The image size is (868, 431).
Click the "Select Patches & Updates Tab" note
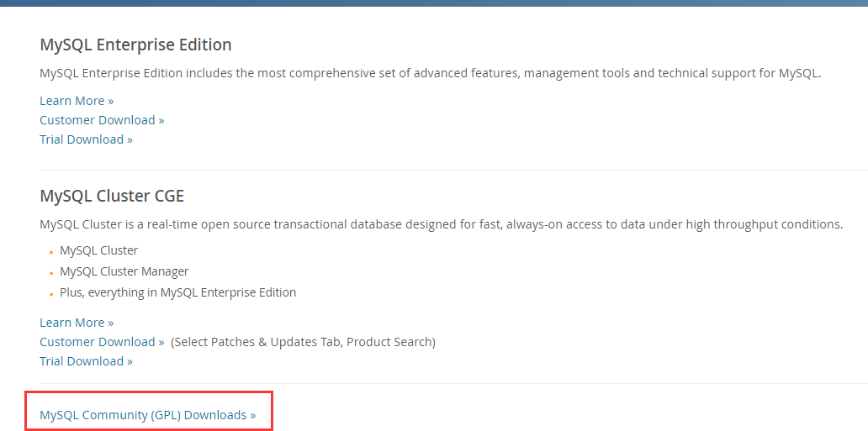[303, 342]
